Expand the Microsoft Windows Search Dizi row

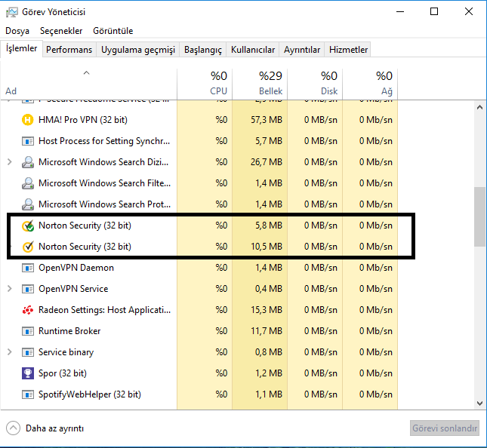click(9, 162)
